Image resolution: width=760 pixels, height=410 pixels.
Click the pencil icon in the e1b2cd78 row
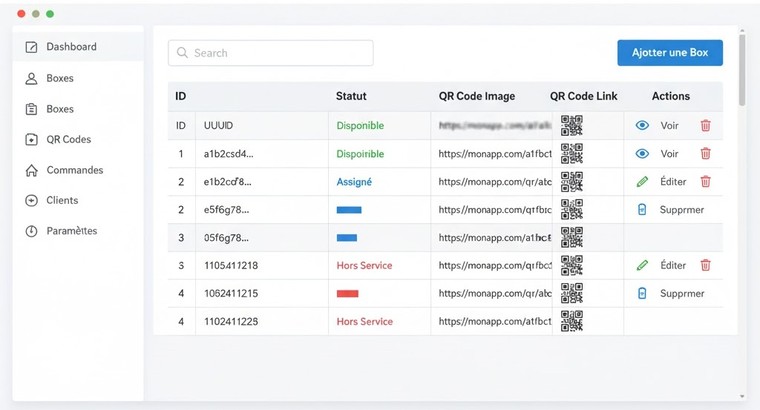point(642,182)
